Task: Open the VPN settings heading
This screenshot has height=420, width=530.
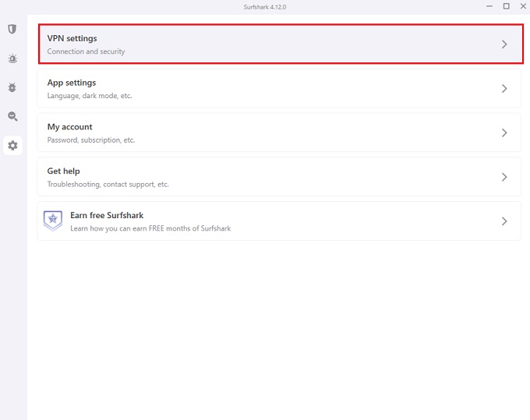Action: tap(72, 38)
